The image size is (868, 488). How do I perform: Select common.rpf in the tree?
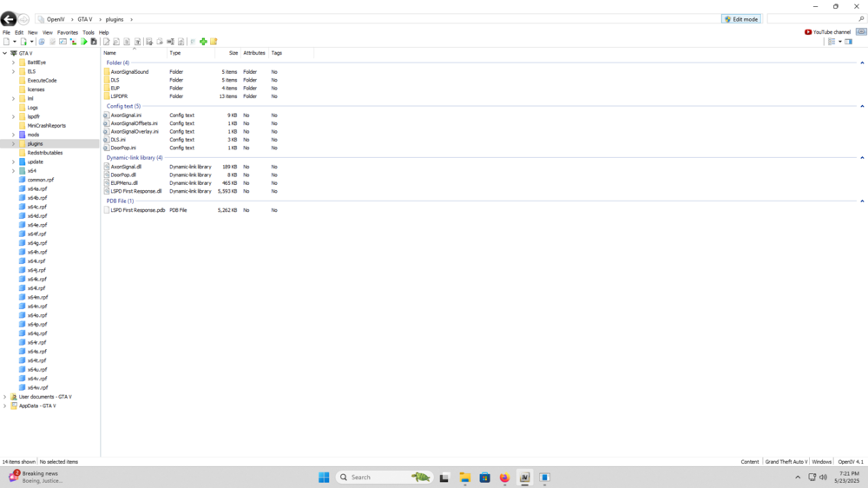pos(41,180)
